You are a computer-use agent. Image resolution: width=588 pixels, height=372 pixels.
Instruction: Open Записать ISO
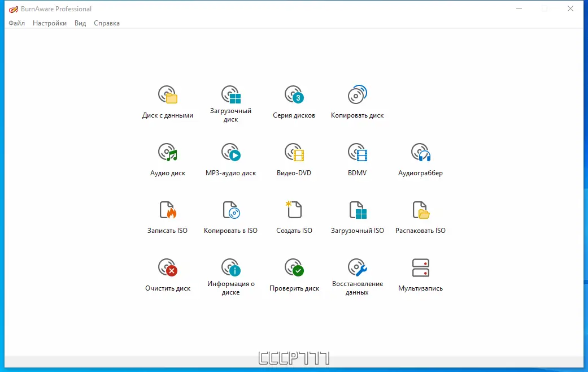168,215
